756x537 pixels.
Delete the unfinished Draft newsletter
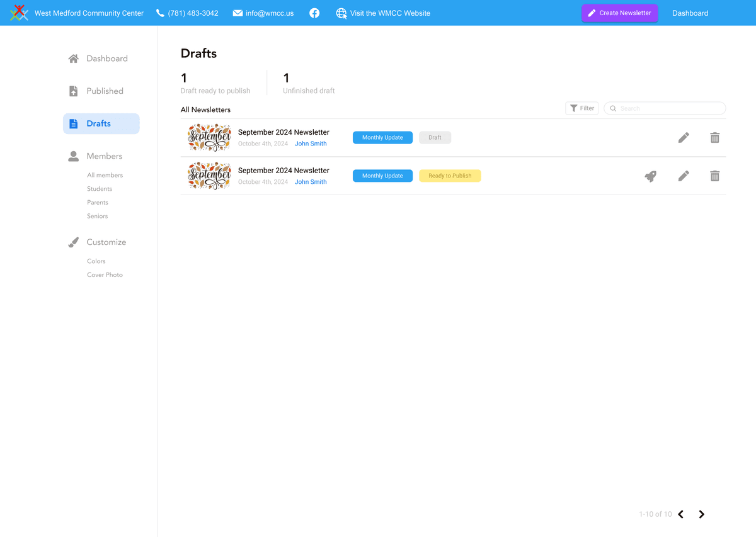(x=714, y=138)
